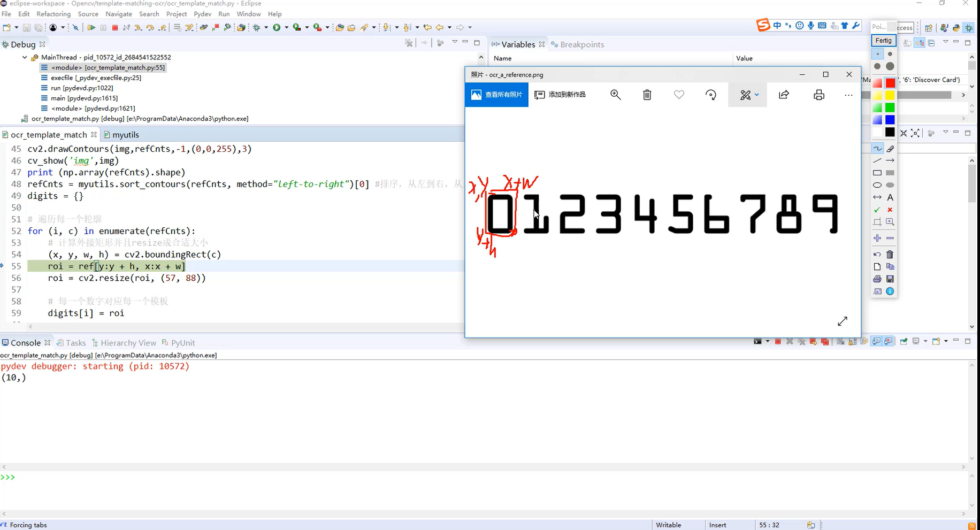Select the text 'A' tool in drawing palette
Screen dimensions: 980x530
890,197
